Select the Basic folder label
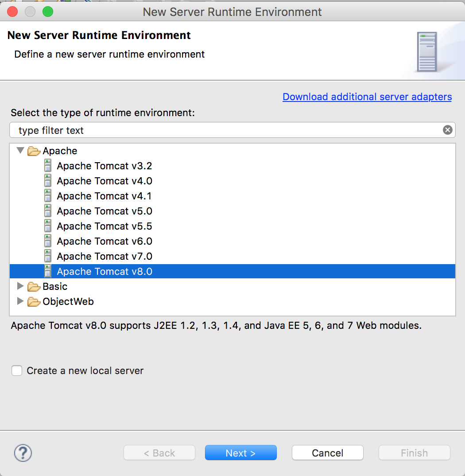The image size is (465, 476). point(55,286)
